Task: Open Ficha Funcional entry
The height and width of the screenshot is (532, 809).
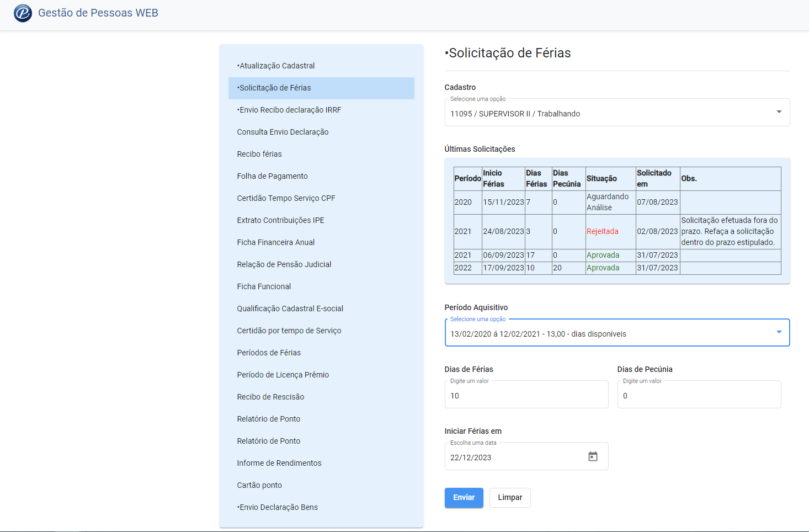Action: 321,286
